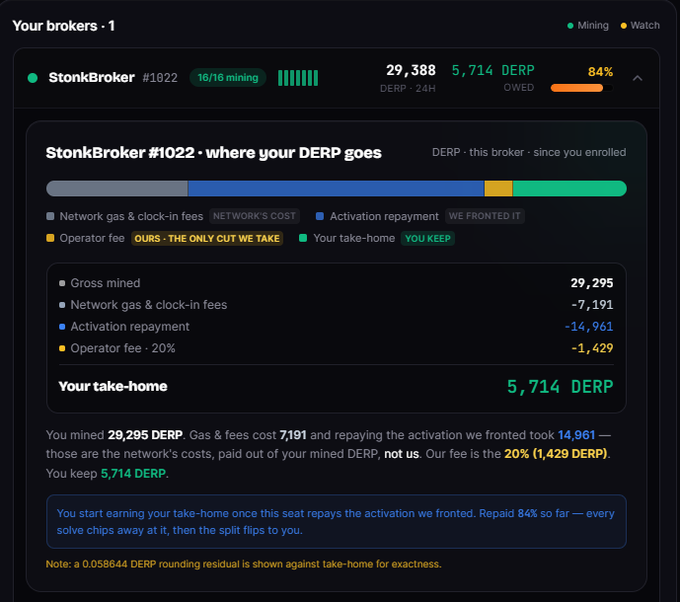Click 'Activation repayment' table row label
Viewport: 680px width, 602px height.
click(130, 326)
